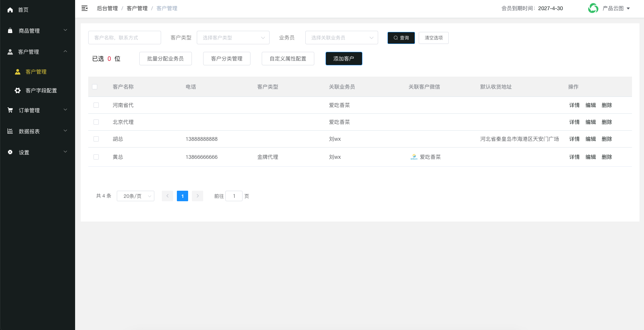Screen dimensions: 644x330
Task: Click the 清空选项 button
Action: tap(434, 38)
